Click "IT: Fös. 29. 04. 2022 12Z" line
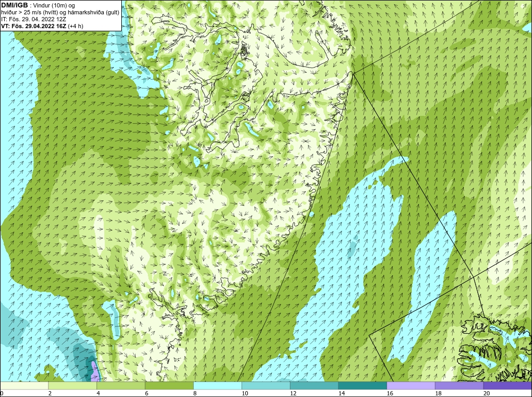 (34, 19)
